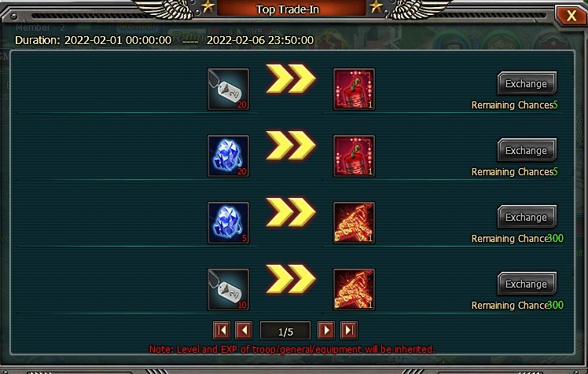Go to the previous page arrow

click(x=244, y=330)
